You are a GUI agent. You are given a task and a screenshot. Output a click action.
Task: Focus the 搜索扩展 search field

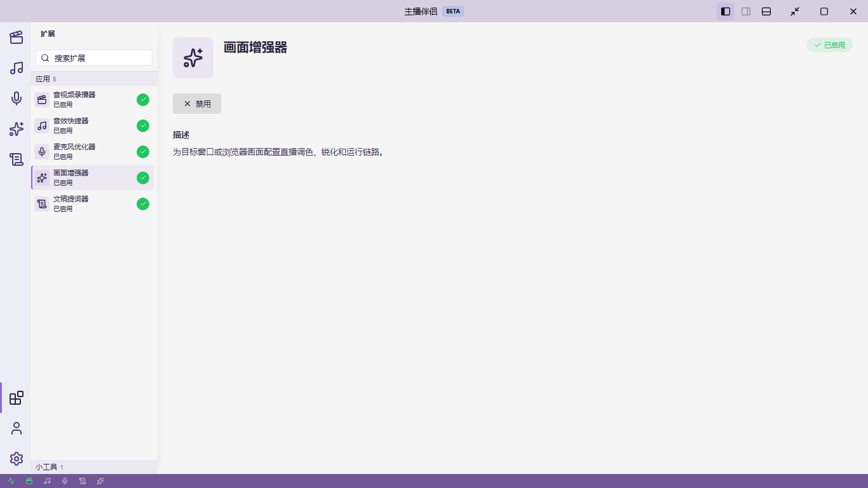94,58
